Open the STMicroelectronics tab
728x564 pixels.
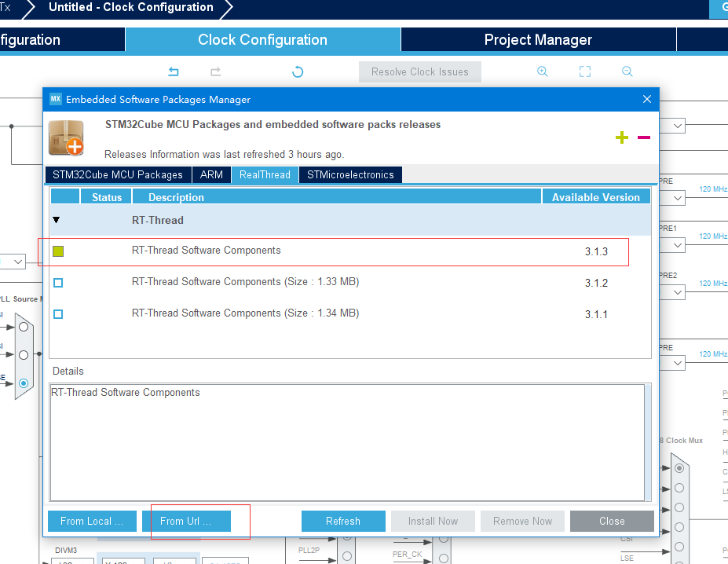click(350, 174)
